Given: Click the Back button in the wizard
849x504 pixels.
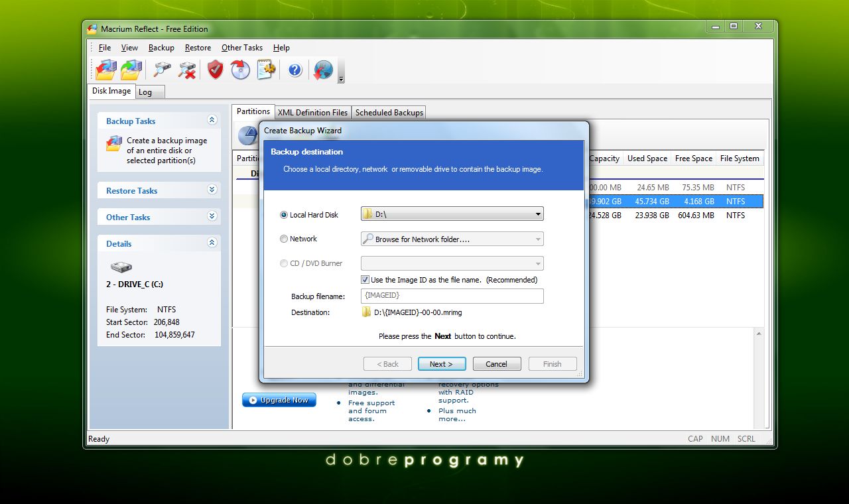Looking at the screenshot, I should [387, 364].
